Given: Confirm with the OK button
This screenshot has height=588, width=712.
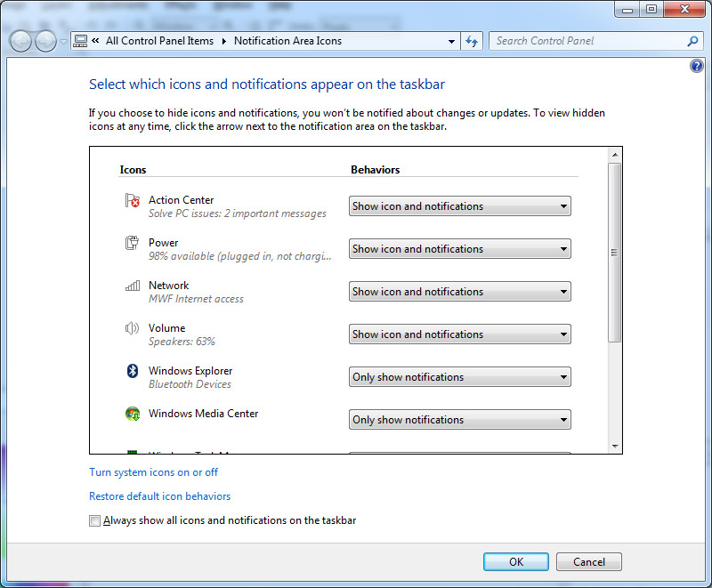Looking at the screenshot, I should (x=516, y=561).
